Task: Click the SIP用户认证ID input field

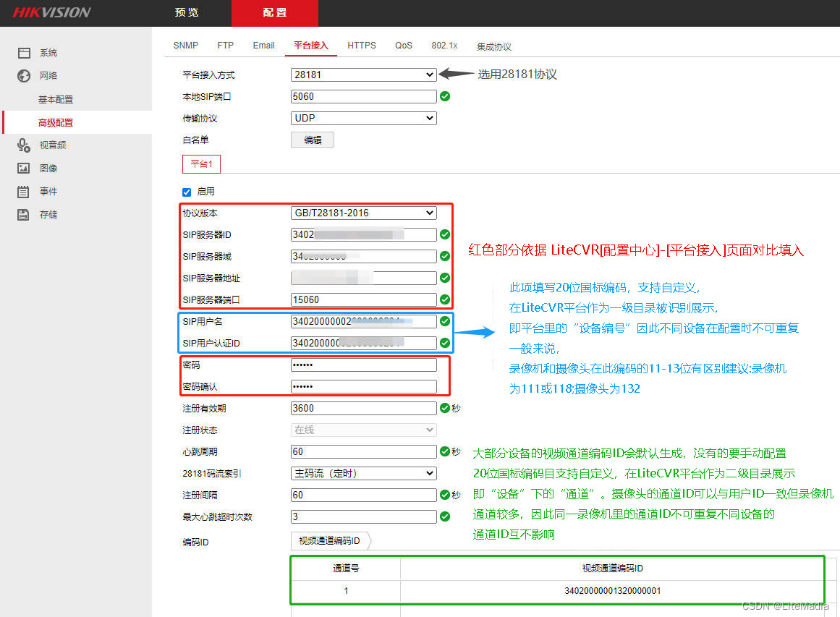Action: [x=364, y=343]
